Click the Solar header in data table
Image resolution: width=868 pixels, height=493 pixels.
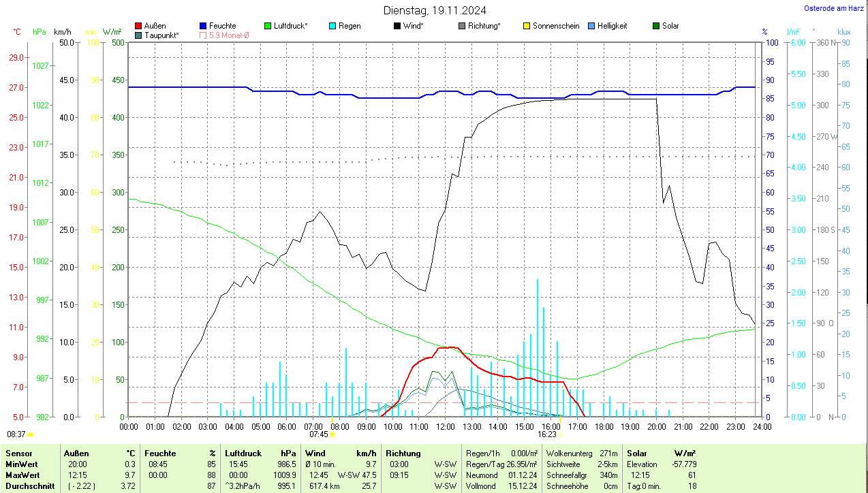pos(637,453)
